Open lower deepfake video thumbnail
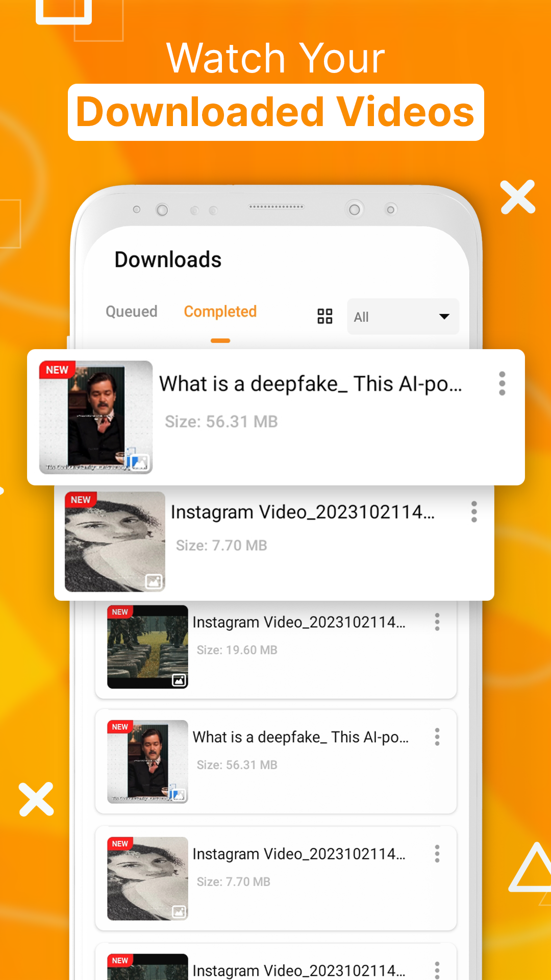The height and width of the screenshot is (980, 551). coord(147,762)
